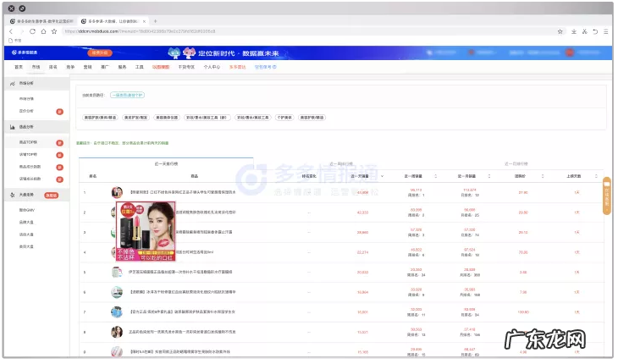Open the 服务 nav menu item

pyautogui.click(x=123, y=68)
